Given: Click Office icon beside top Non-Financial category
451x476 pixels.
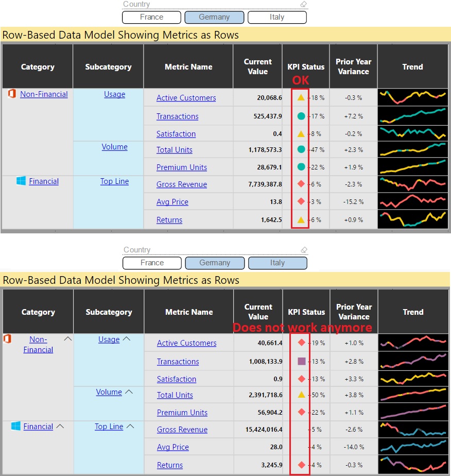Looking at the screenshot, I should [x=12, y=94].
